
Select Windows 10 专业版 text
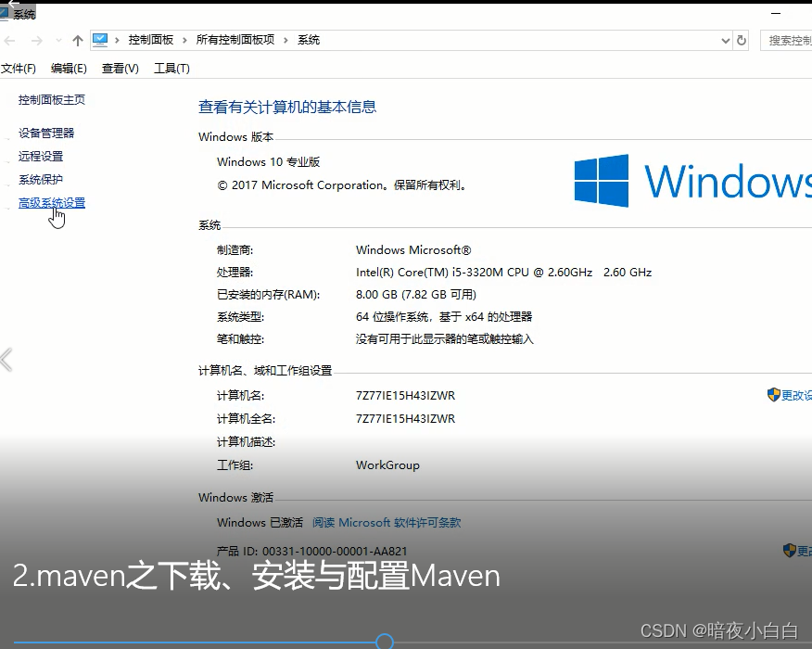[x=268, y=162]
